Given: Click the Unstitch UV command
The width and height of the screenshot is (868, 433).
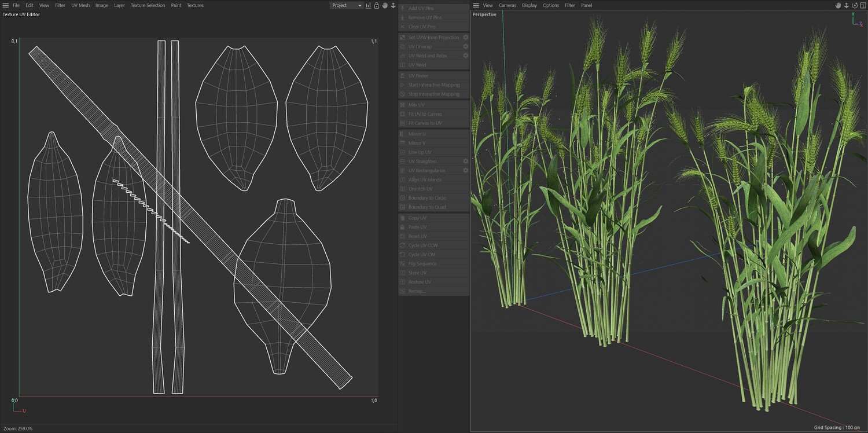Looking at the screenshot, I should (x=433, y=189).
